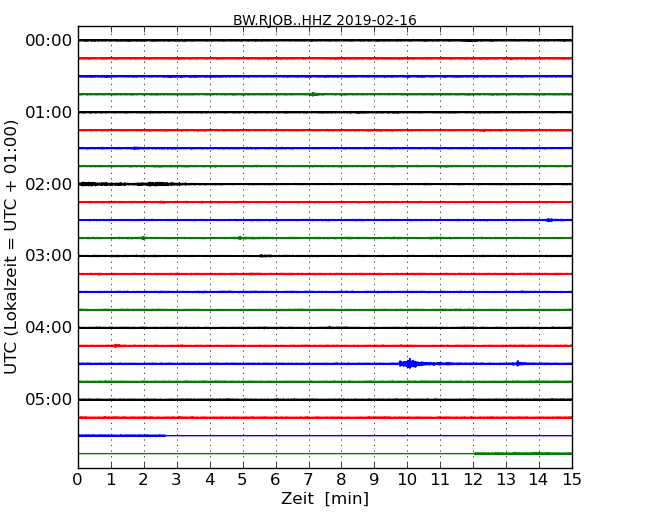Click the blue blip near minute 14.3 after 02:00

(549, 220)
